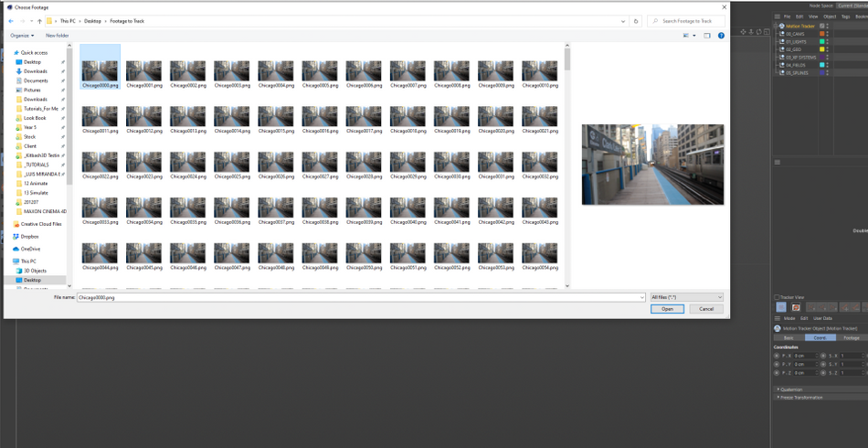Click the 00_CAMS null object icon
Image resolution: width=868 pixels, height=448 pixels.
click(781, 34)
